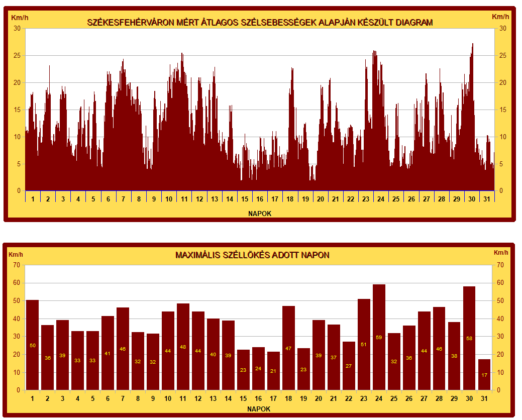Click the 'MAXIMÁLIS SZÉLLÖKÉS ADOTT NAPON' chart title
522x420 pixels.
tap(252, 255)
